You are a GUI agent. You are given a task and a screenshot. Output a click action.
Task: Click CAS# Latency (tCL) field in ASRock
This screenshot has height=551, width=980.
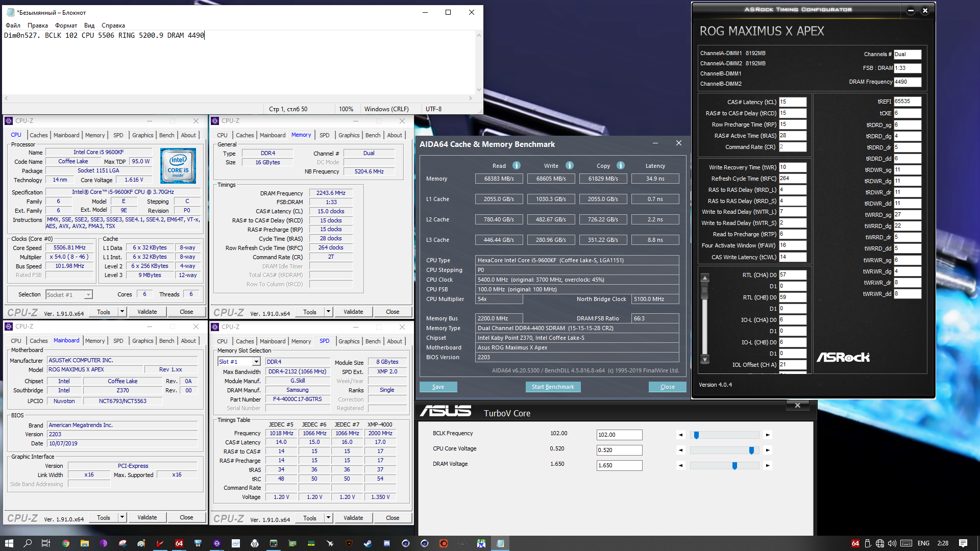tap(792, 102)
